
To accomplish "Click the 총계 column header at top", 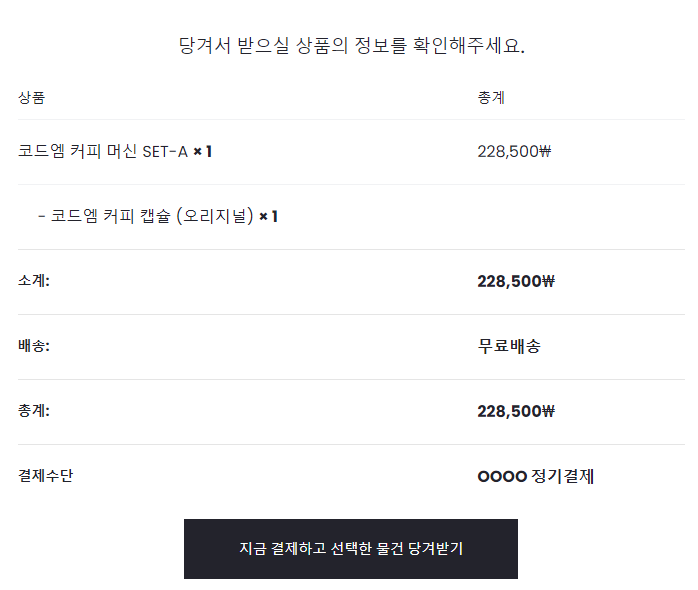I will [491, 98].
